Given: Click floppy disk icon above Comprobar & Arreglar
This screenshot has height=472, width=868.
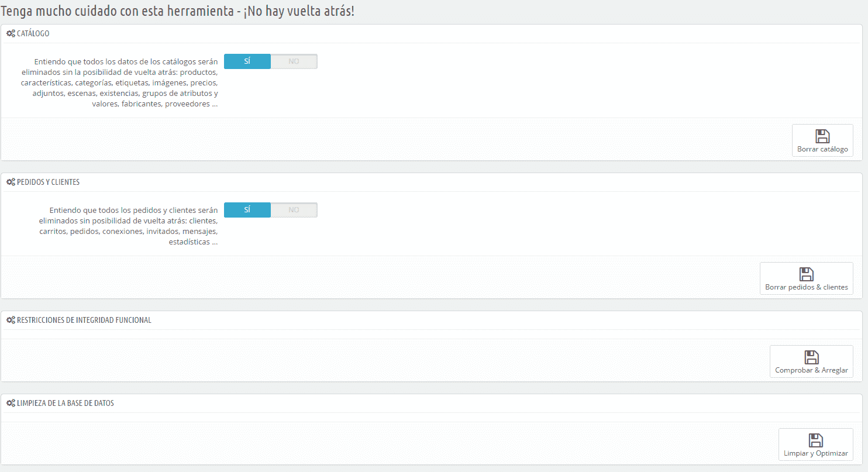Looking at the screenshot, I should [x=811, y=357].
